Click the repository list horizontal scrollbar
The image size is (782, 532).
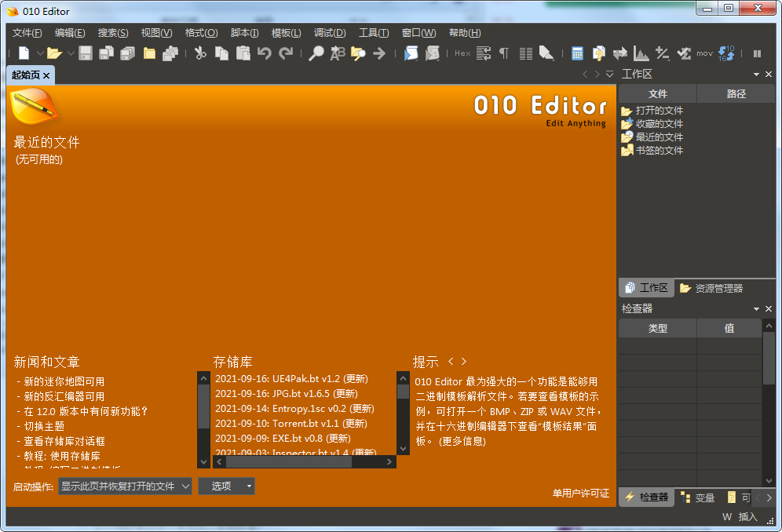pyautogui.click(x=304, y=461)
